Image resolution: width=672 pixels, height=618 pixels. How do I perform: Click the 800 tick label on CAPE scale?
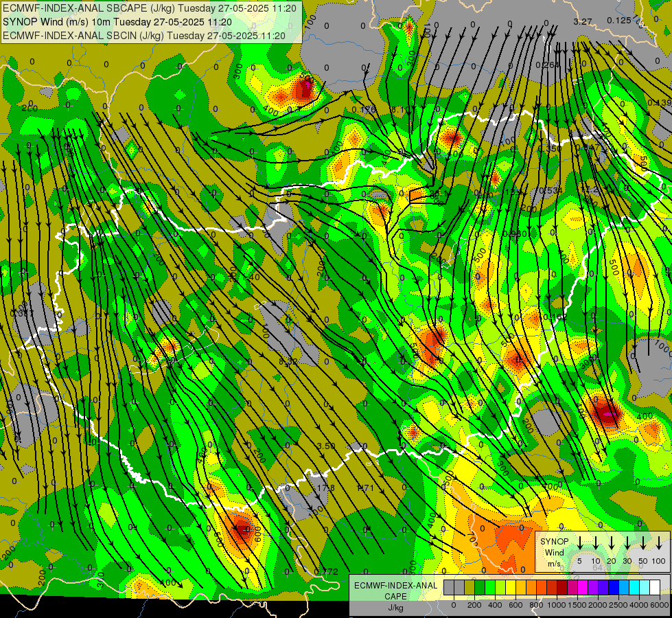(x=536, y=605)
